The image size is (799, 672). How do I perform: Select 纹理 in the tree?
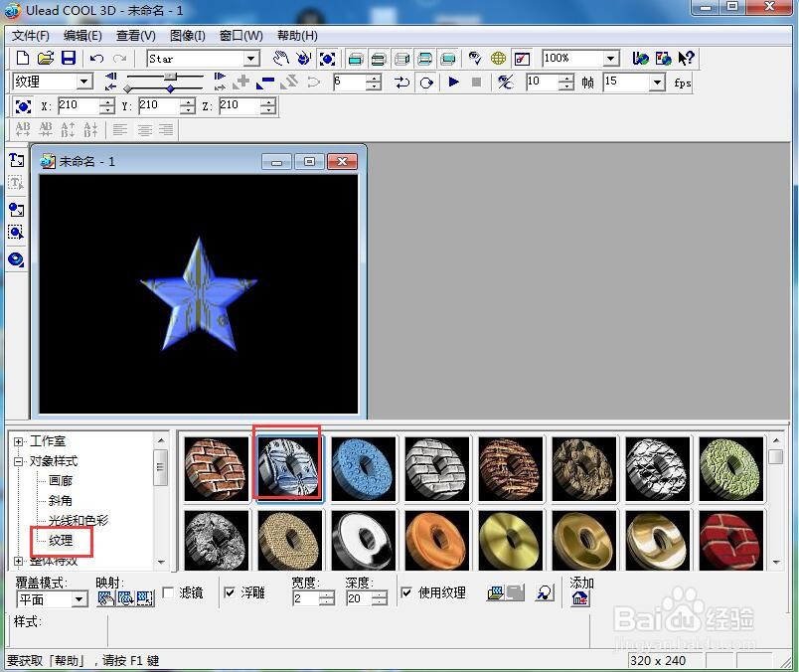pos(61,541)
